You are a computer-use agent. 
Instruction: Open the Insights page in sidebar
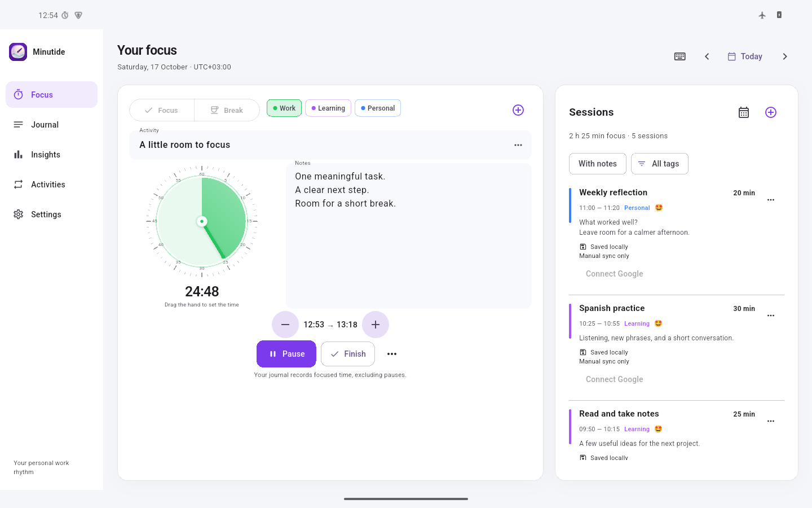pos(51,155)
